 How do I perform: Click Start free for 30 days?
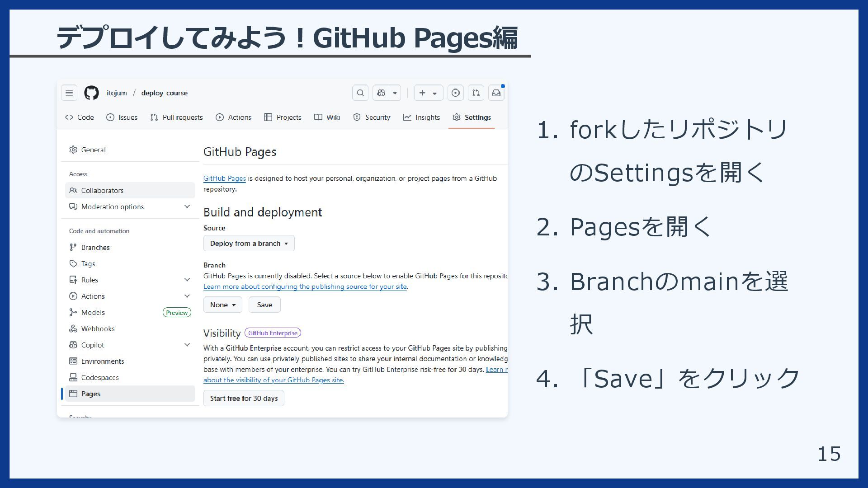click(x=244, y=399)
